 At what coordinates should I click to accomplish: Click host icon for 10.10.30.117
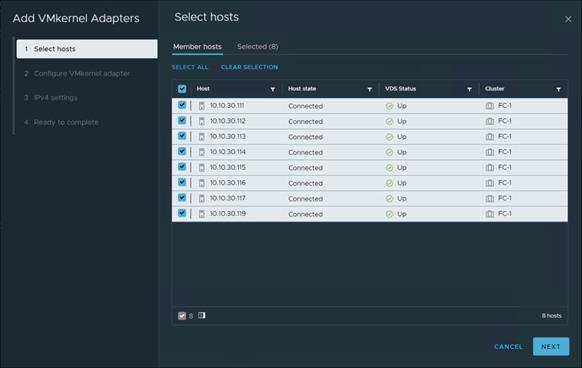click(202, 199)
